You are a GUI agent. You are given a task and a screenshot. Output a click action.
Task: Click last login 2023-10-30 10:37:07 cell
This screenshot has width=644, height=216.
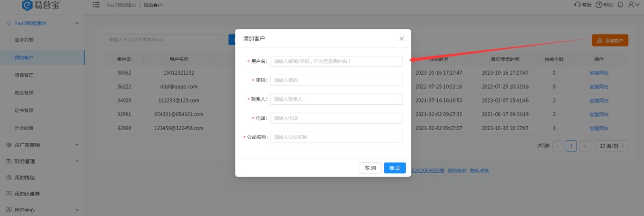pos(505,128)
